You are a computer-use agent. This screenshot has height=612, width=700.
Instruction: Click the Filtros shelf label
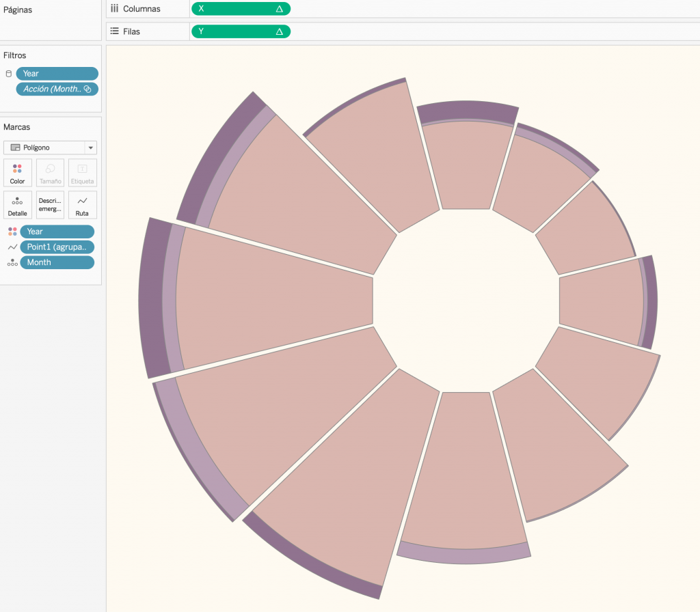tap(15, 55)
